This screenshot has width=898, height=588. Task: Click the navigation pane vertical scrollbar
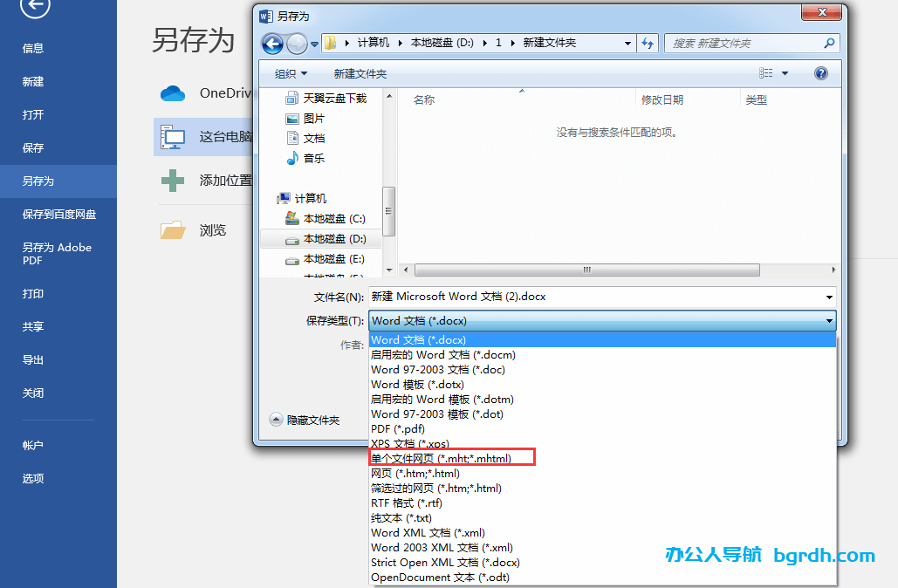pyautogui.click(x=389, y=211)
